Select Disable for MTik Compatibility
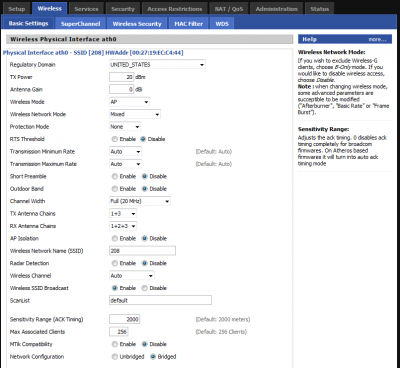Image resolution: width=400 pixels, height=368 pixels. (x=145, y=344)
